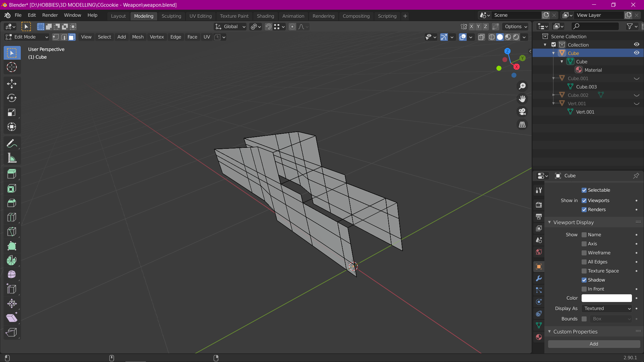Uncheck Show in Viewports checkbox

coord(584,201)
